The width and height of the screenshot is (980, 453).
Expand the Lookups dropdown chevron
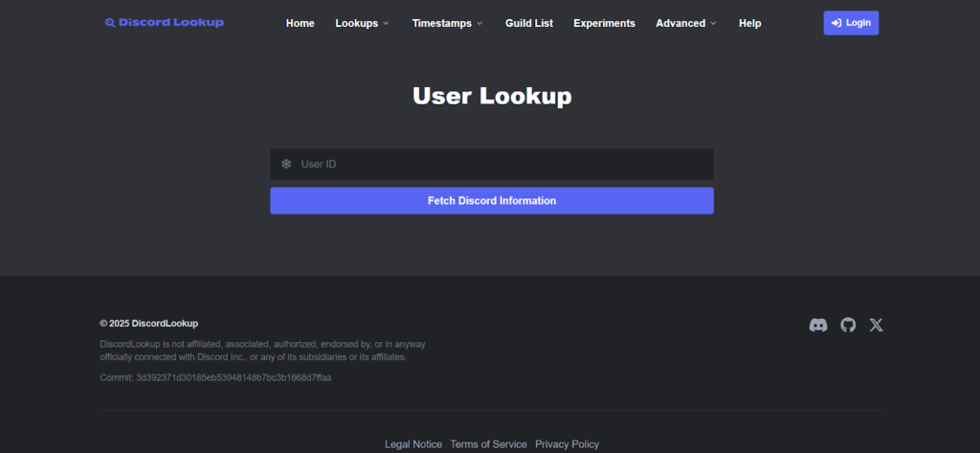(x=386, y=23)
